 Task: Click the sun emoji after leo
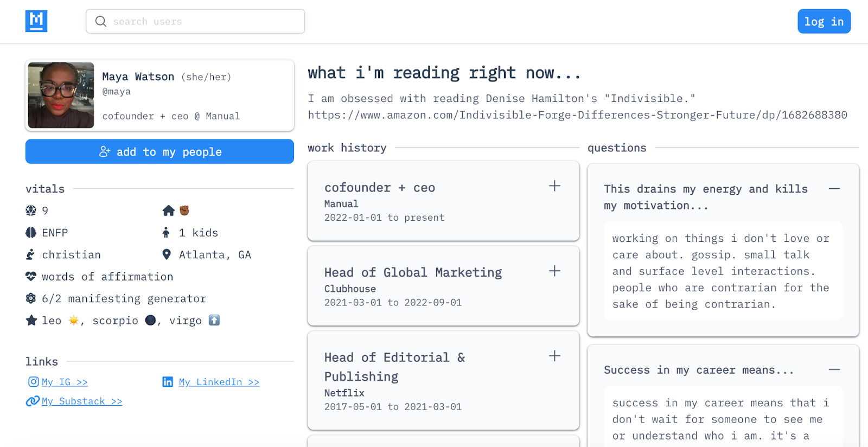pyautogui.click(x=74, y=321)
